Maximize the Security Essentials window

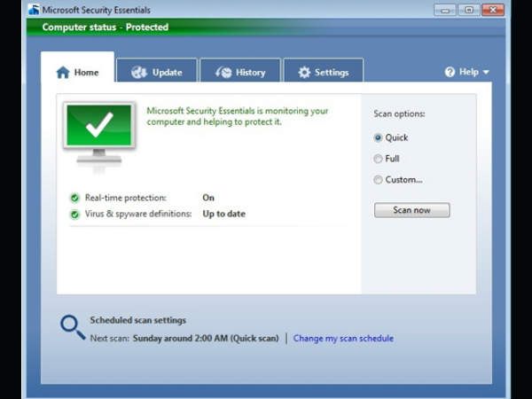click(469, 10)
